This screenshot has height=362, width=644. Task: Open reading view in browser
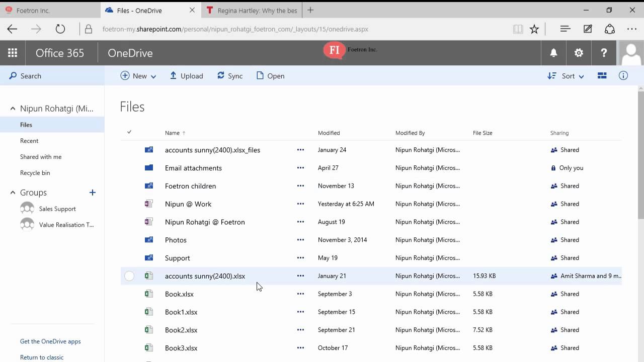tap(518, 29)
